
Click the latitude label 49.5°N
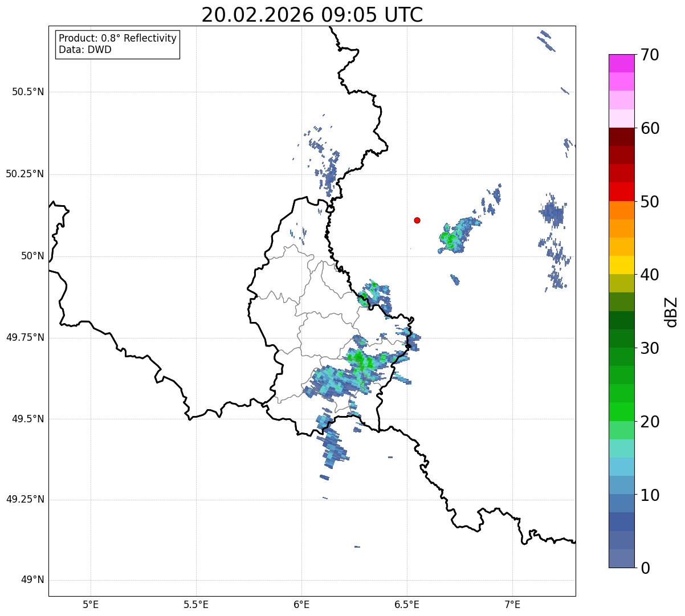pos(28,419)
